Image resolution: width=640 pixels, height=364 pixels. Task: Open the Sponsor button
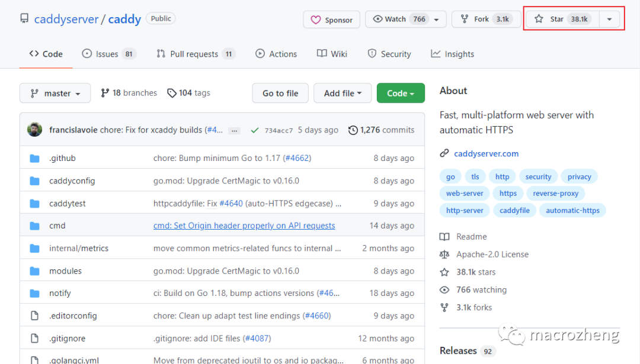[x=331, y=19]
